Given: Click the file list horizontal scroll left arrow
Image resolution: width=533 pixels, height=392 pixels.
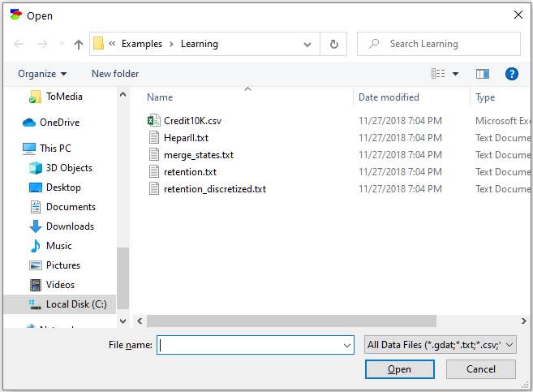Looking at the screenshot, I should [x=140, y=321].
